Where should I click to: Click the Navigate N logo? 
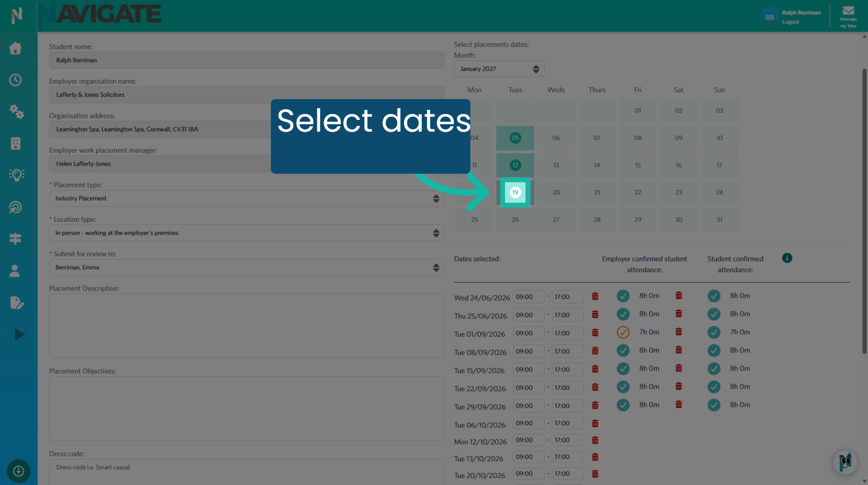click(17, 15)
